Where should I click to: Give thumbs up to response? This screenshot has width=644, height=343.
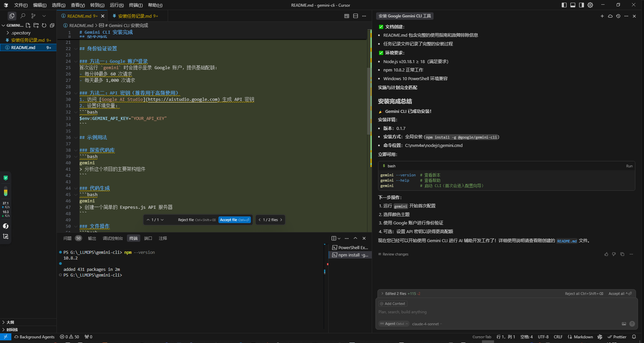click(606, 254)
